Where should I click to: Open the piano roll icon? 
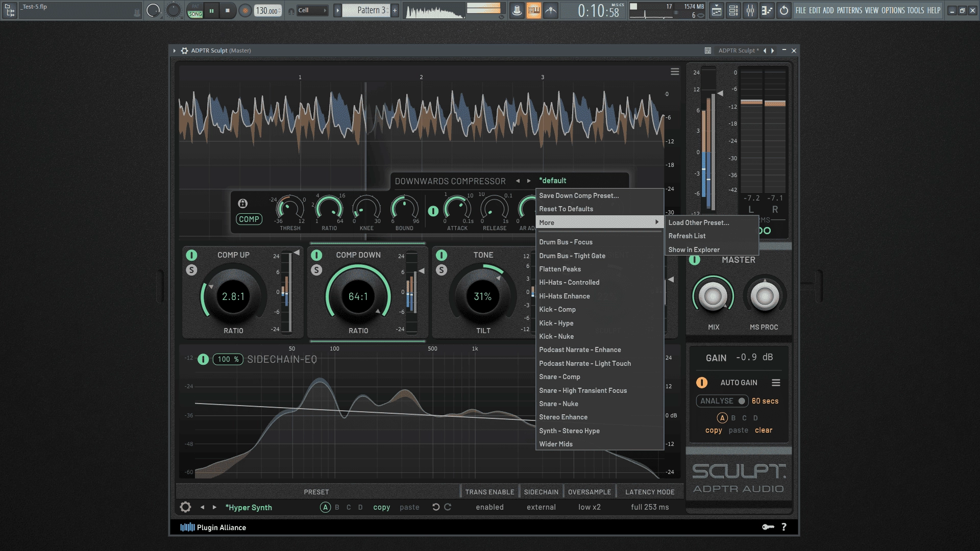tap(767, 10)
